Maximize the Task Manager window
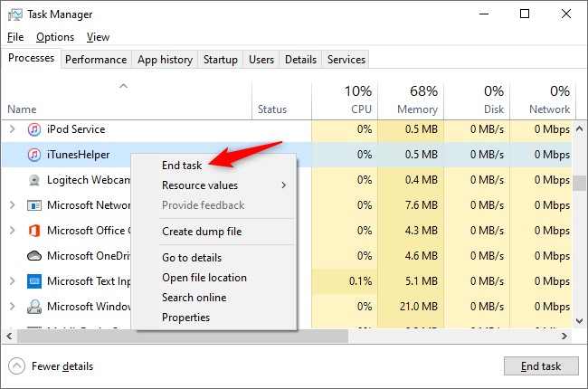Image resolution: width=588 pixels, height=389 pixels. (x=525, y=14)
